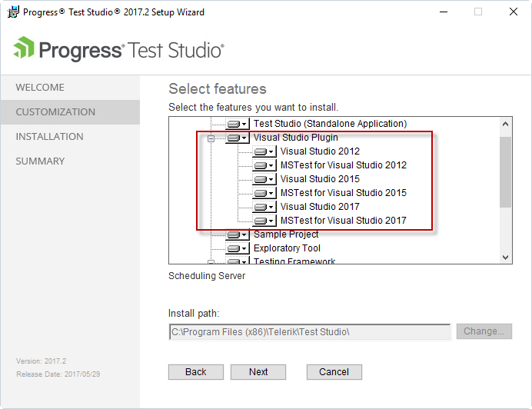Click the feature list scroll up arrow
Screen dimensions: 532x409
[505, 124]
